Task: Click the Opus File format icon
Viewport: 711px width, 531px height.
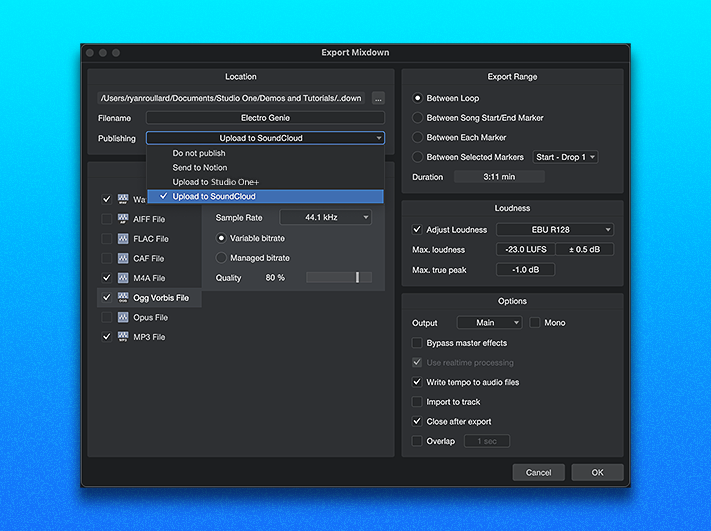Action: point(123,317)
